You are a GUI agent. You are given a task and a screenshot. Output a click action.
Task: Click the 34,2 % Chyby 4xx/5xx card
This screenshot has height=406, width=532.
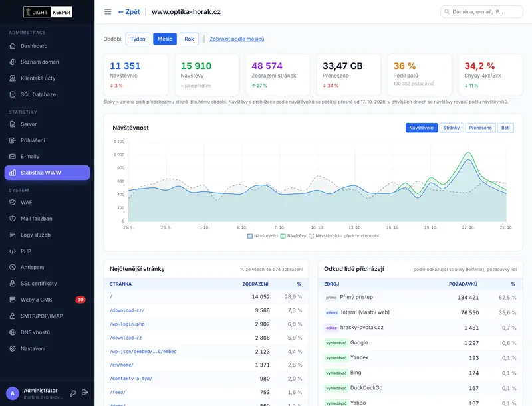tap(491, 75)
